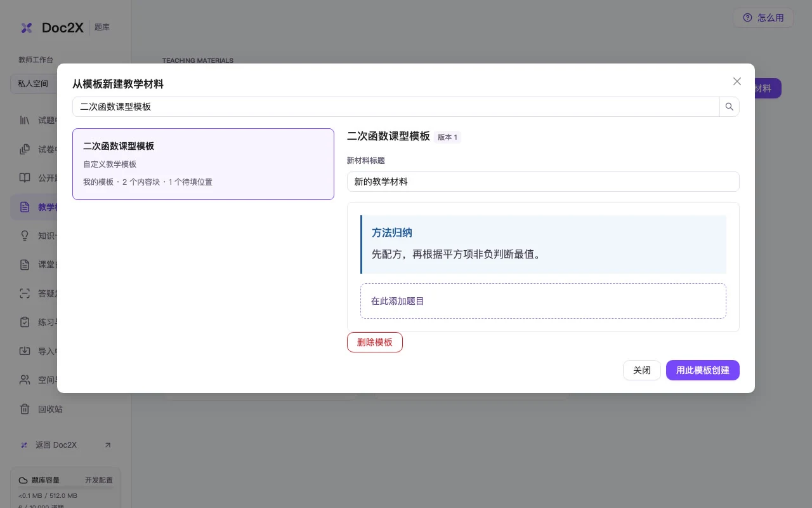812x508 pixels.
Task: Click the search magnifier icon in dialog
Action: click(730, 107)
